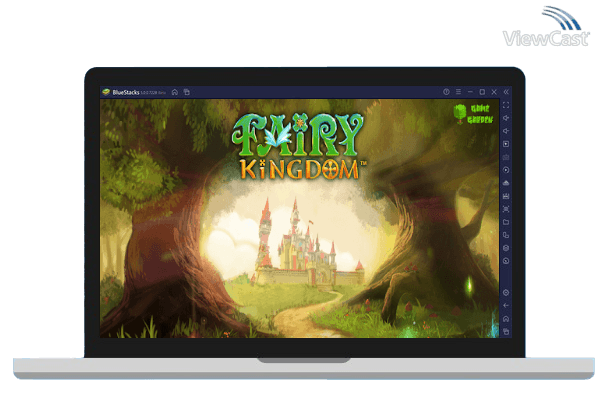Open recent apps icon at sidebar bottom
This screenshot has height=414, width=602.
(x=506, y=331)
